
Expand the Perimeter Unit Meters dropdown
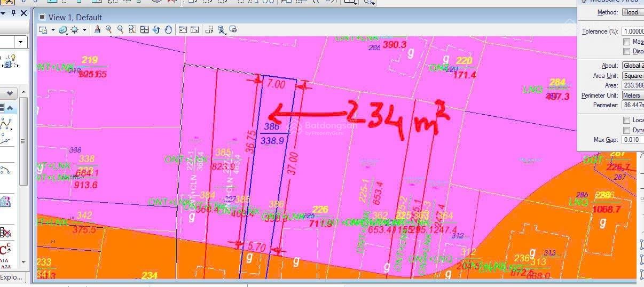633,95
